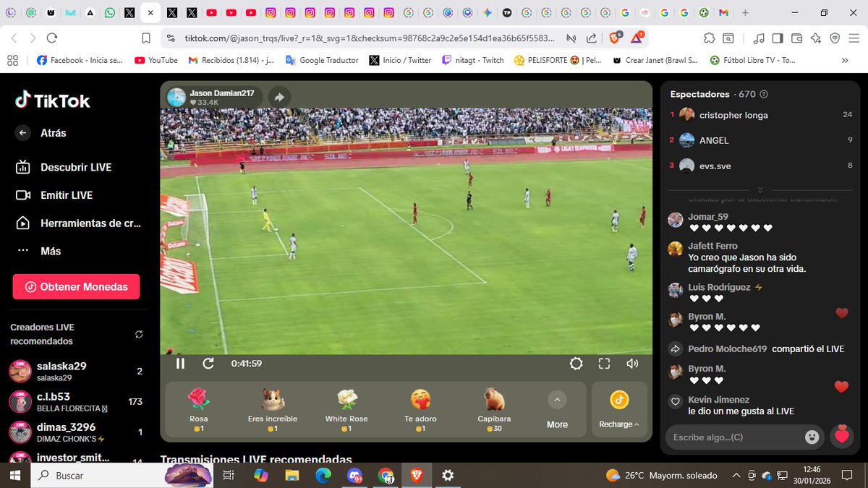
Task: Mute the live stream volume
Action: click(x=632, y=364)
